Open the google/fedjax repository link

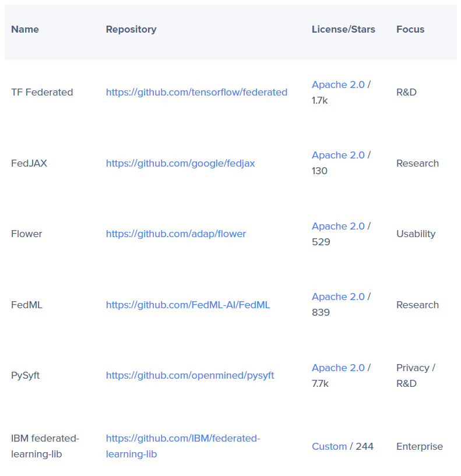point(180,163)
